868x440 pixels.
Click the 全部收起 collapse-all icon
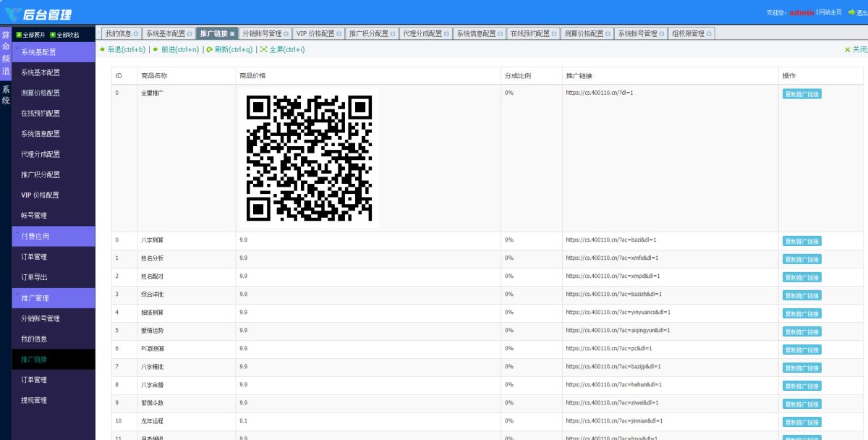pyautogui.click(x=52, y=35)
